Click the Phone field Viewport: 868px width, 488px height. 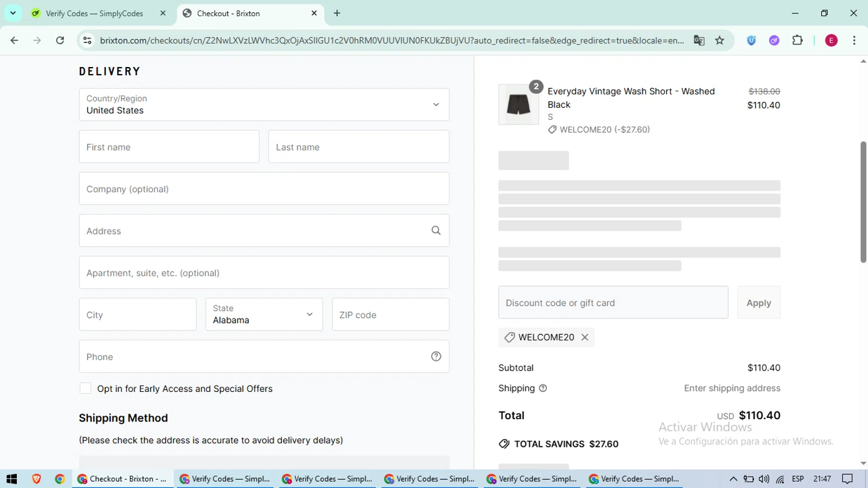coord(264,357)
